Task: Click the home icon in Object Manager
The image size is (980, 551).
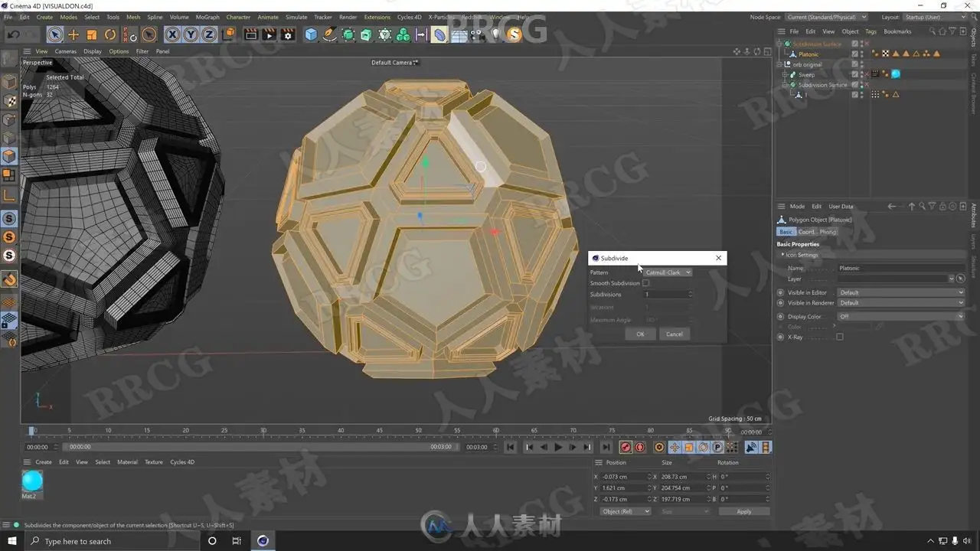Action: coord(942,31)
